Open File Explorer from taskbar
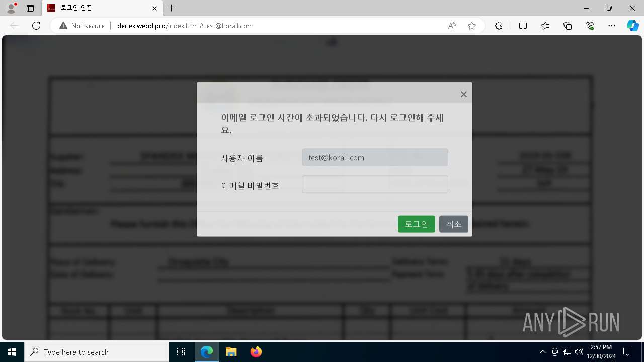644x362 pixels. pos(231,352)
